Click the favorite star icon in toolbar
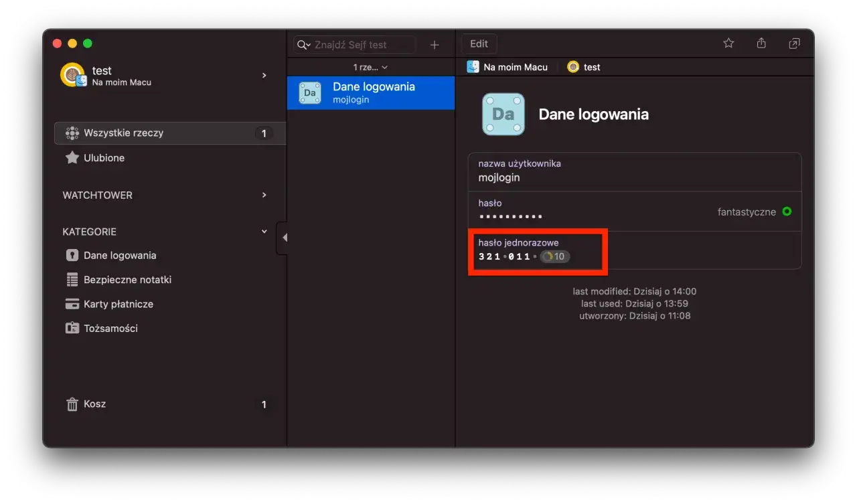857x504 pixels. click(728, 44)
